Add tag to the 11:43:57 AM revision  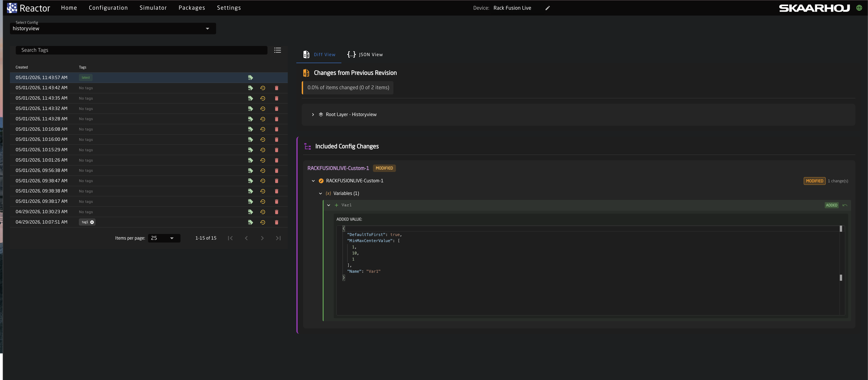tap(250, 78)
